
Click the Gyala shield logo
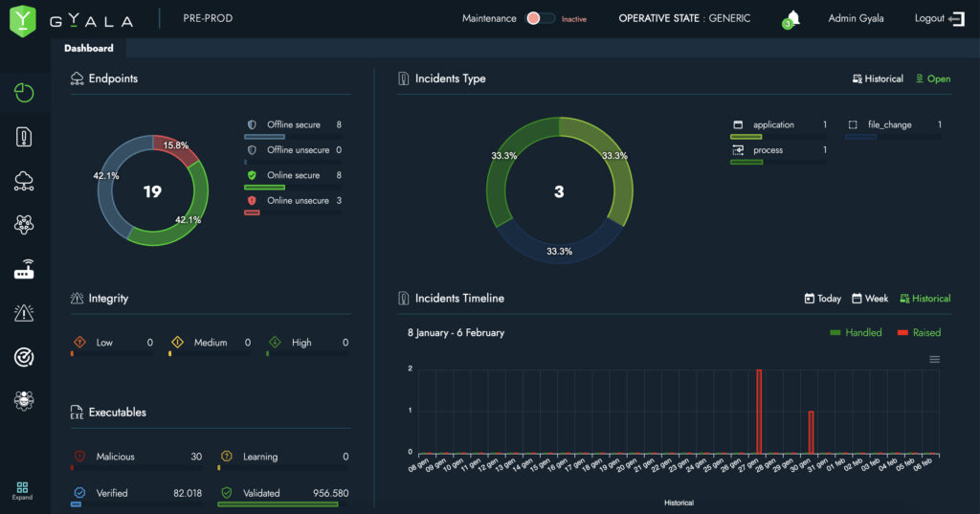click(x=22, y=19)
